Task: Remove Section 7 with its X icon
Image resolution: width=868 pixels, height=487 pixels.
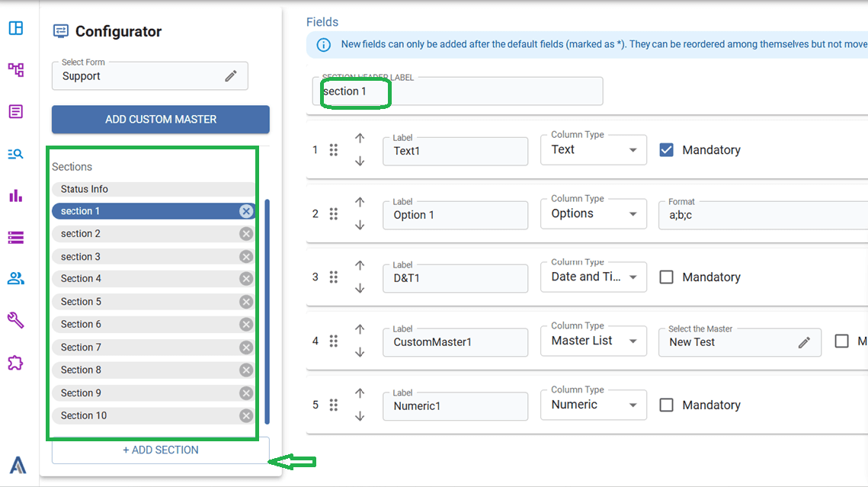Action: tap(246, 348)
